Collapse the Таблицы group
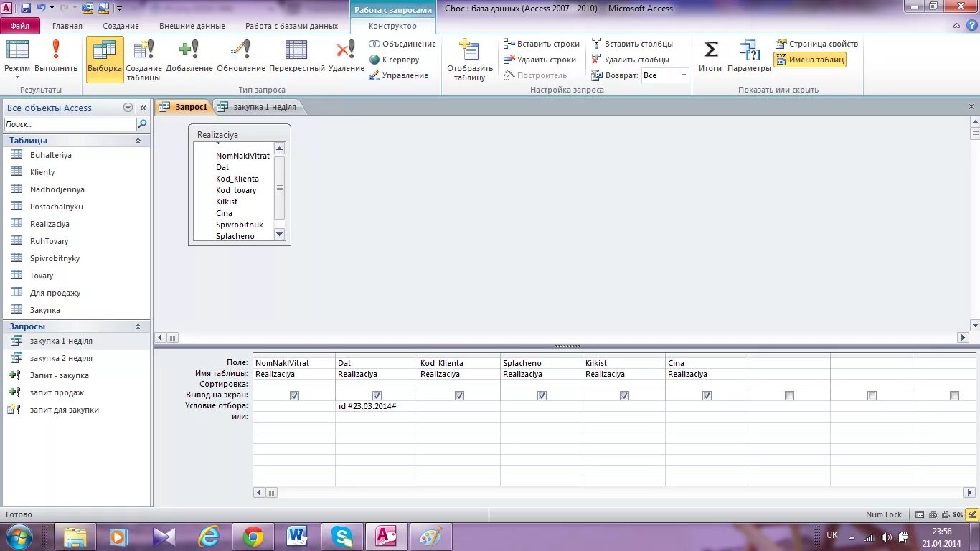 pos(138,141)
